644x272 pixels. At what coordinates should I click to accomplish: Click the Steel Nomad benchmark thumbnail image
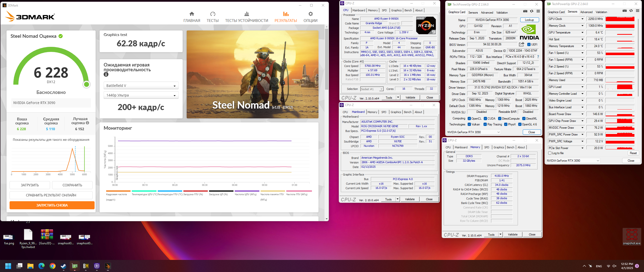pos(253,75)
